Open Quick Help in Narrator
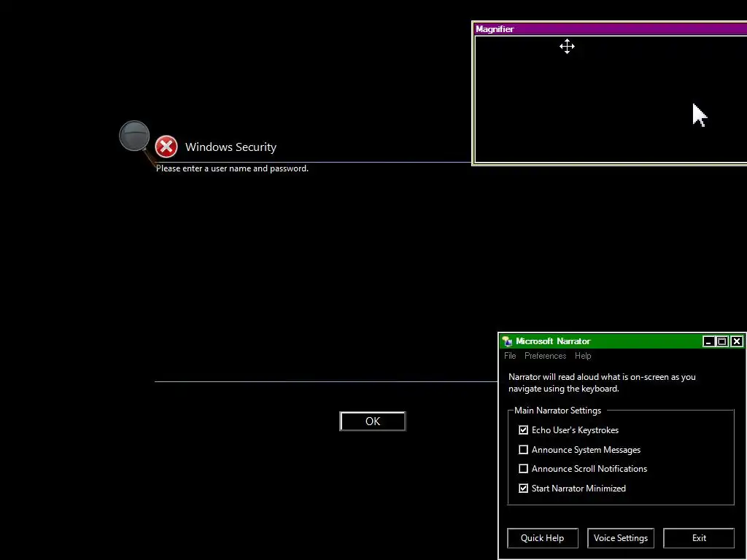Viewport: 747px width, 560px height. click(x=542, y=537)
